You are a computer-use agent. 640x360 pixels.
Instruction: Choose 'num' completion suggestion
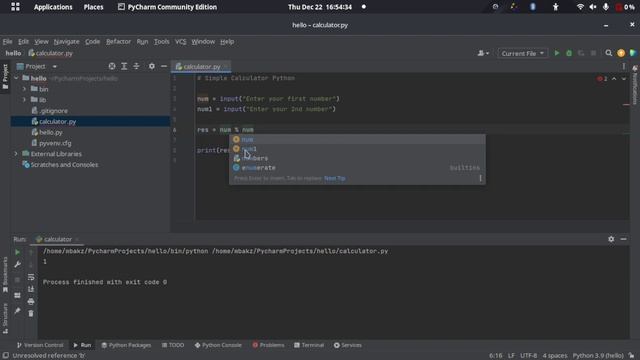[x=357, y=139]
